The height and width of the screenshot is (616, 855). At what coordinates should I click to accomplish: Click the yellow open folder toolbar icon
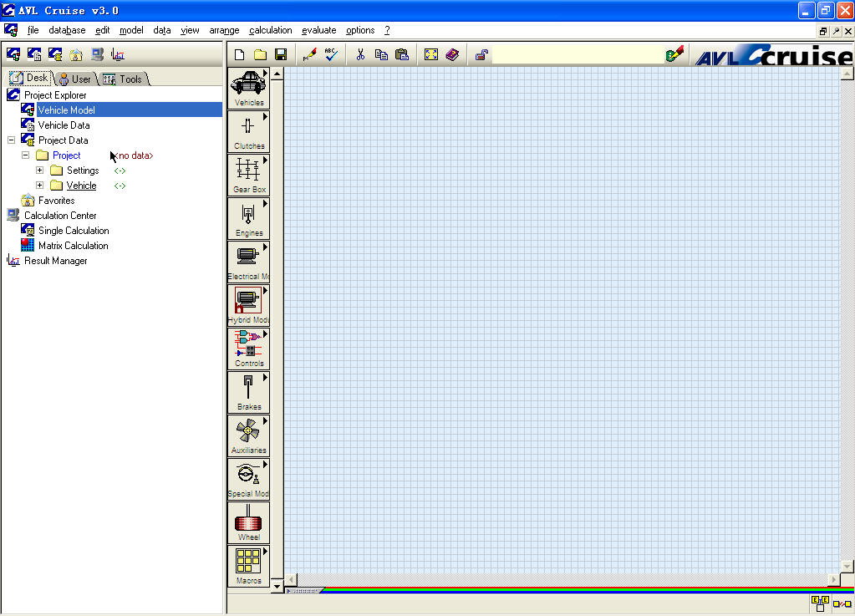(x=260, y=54)
